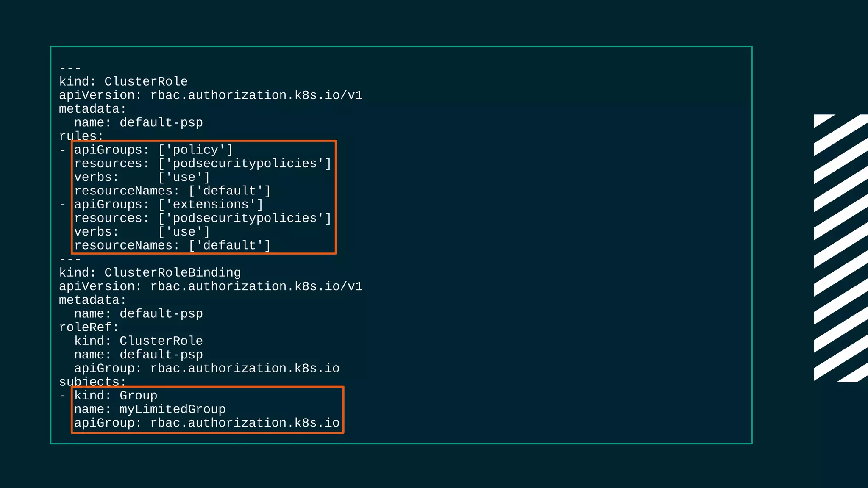The image size is (868, 488).
Task: Click 'kind: ClusterRole' under roleRef
Action: pyautogui.click(x=139, y=341)
